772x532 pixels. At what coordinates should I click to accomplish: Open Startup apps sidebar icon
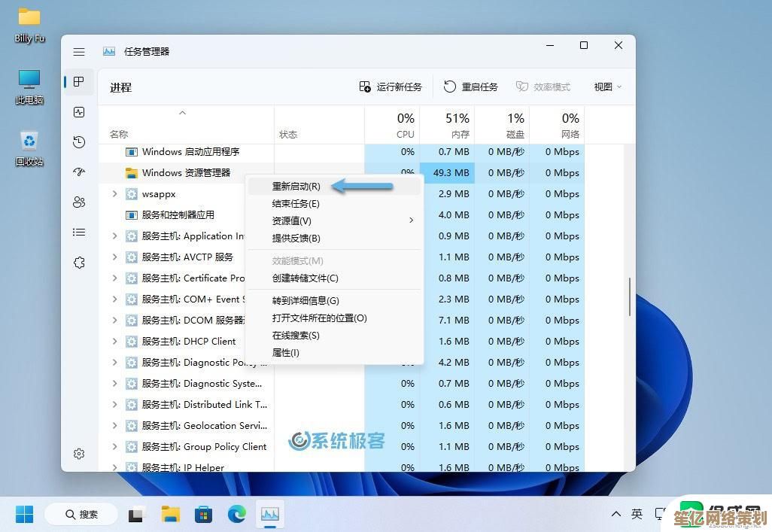coord(79,172)
